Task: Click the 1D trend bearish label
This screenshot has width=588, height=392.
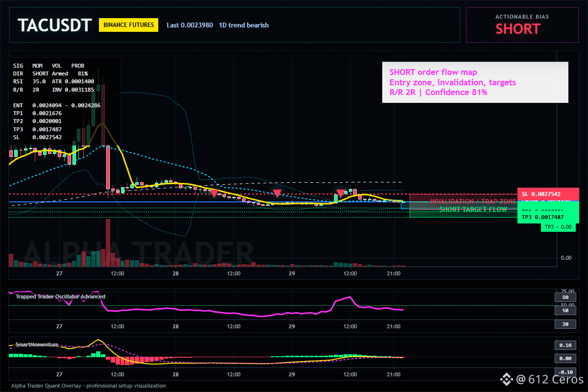Action: coord(244,25)
